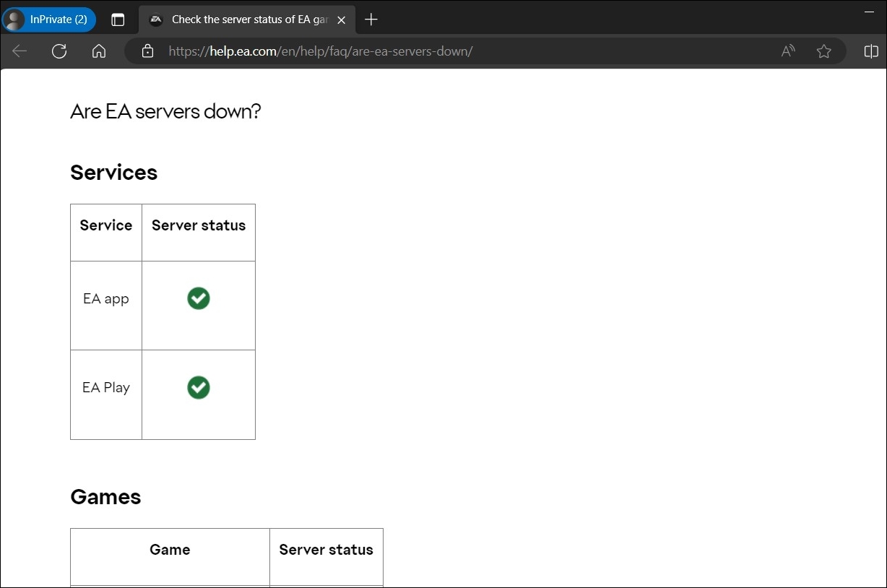
Task: Open a new browser tab
Action: [371, 20]
